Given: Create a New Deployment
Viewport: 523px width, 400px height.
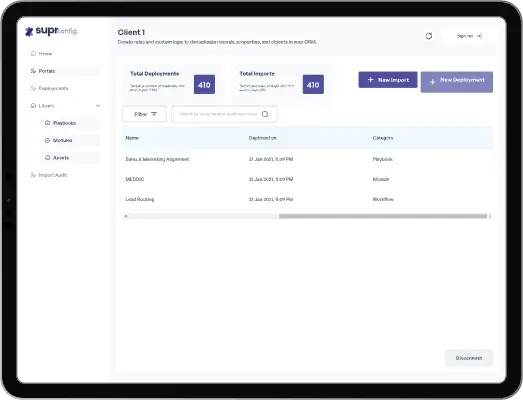Looking at the screenshot, I should pos(457,82).
